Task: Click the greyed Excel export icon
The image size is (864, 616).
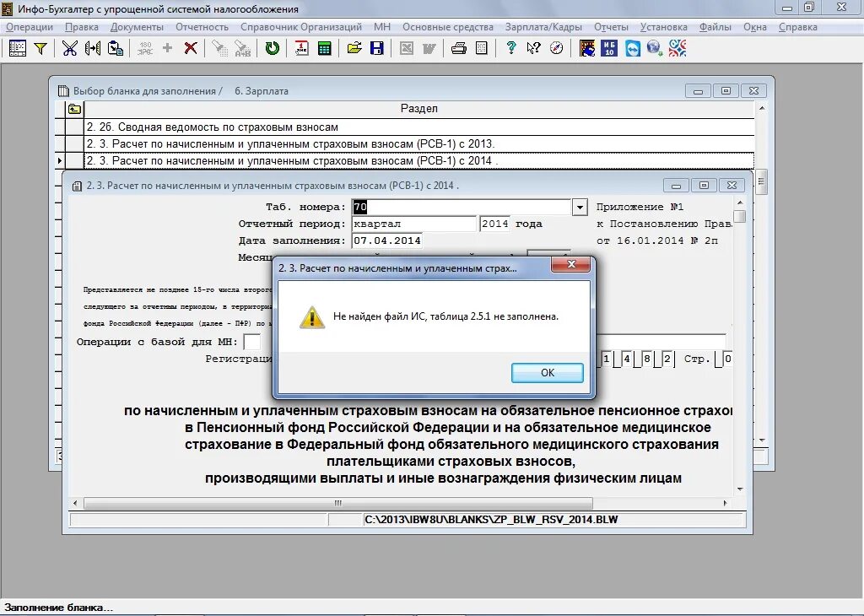Action: [x=407, y=48]
